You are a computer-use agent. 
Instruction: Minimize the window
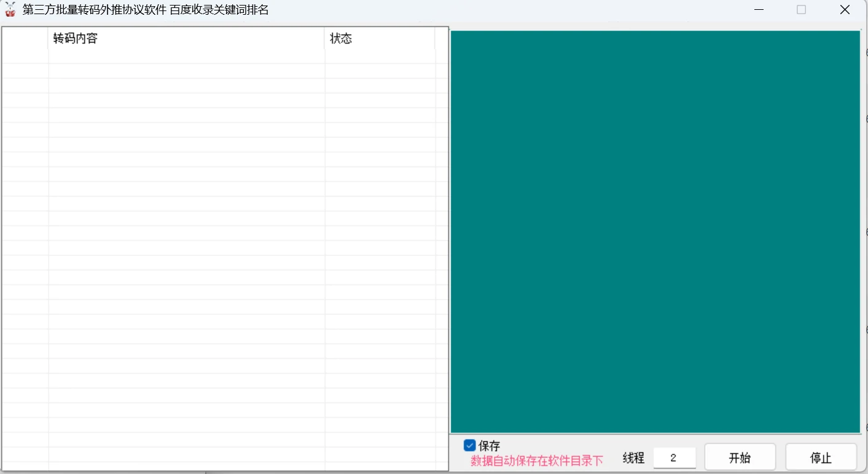pyautogui.click(x=759, y=10)
